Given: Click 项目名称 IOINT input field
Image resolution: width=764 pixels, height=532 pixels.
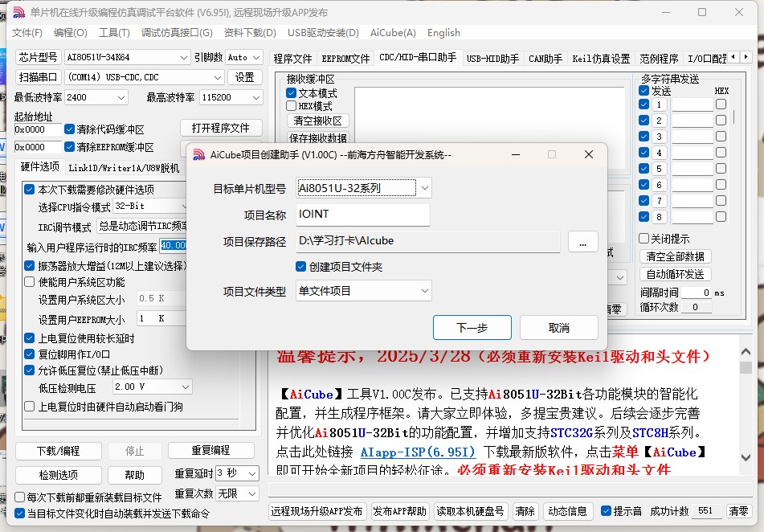Looking at the screenshot, I should coord(362,215).
